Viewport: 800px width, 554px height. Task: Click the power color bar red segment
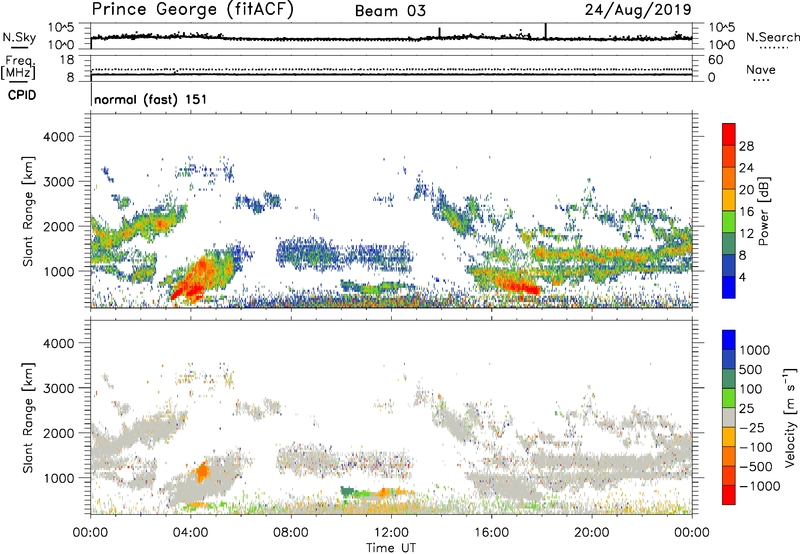click(729, 134)
